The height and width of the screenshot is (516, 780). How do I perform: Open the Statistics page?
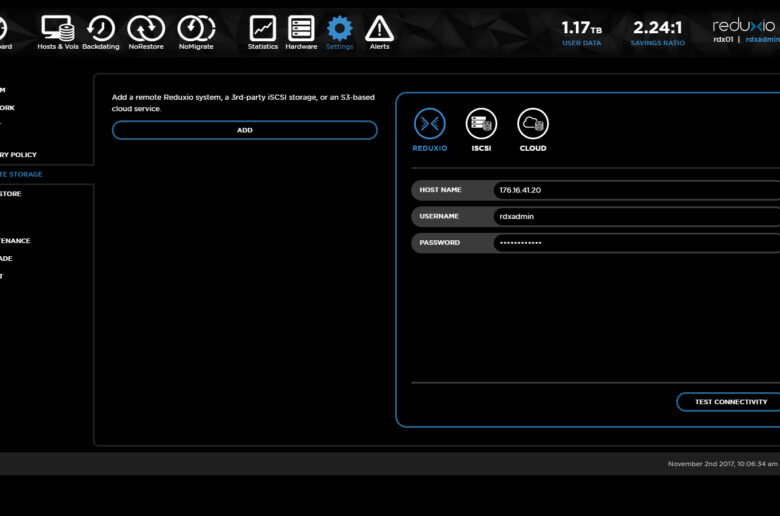pos(263,32)
